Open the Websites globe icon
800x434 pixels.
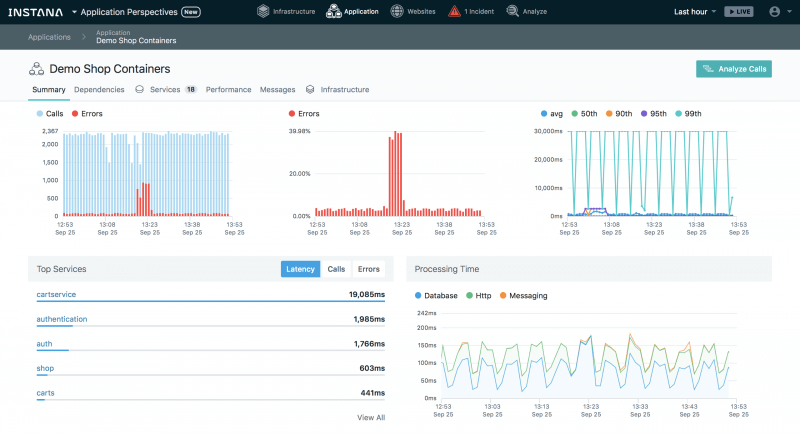397,11
